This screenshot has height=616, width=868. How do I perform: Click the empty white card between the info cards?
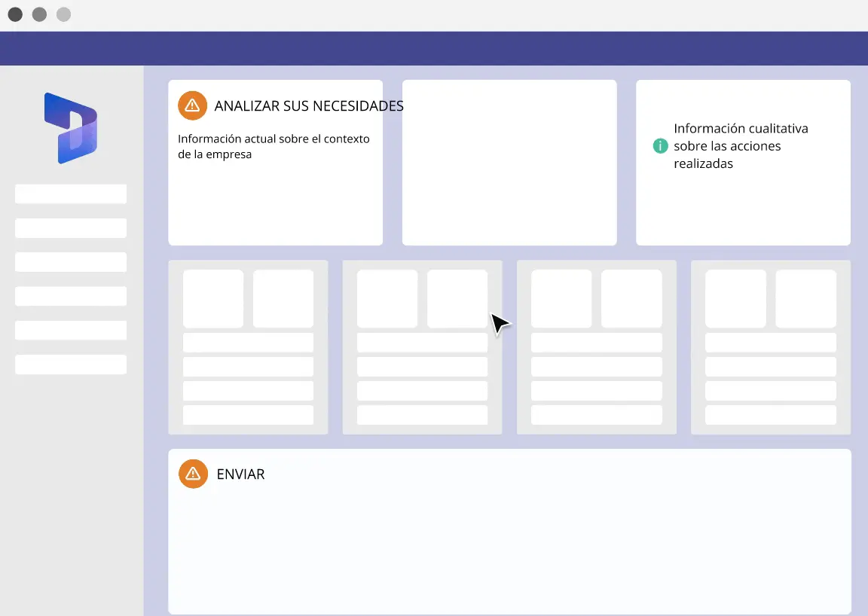click(x=509, y=162)
